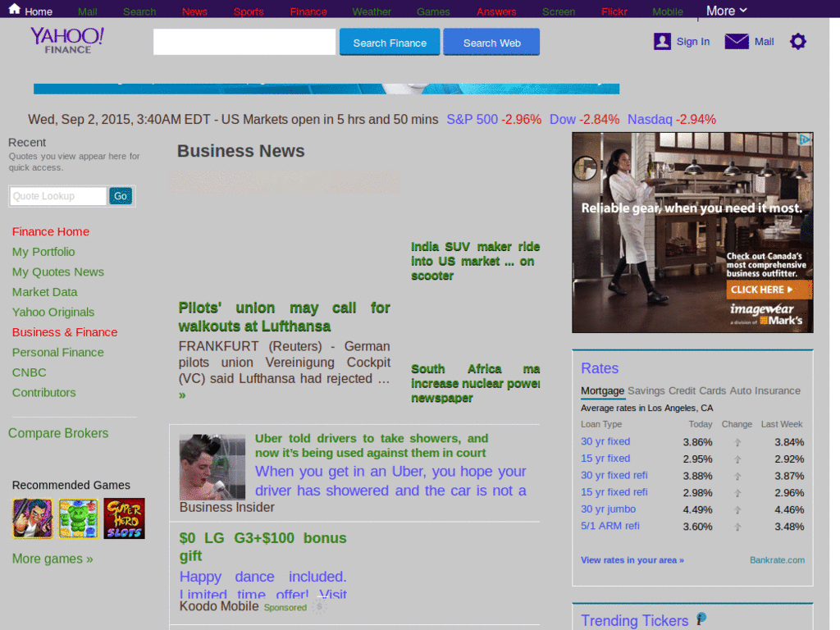Open Uber drivers showers headline

pyautogui.click(x=372, y=445)
